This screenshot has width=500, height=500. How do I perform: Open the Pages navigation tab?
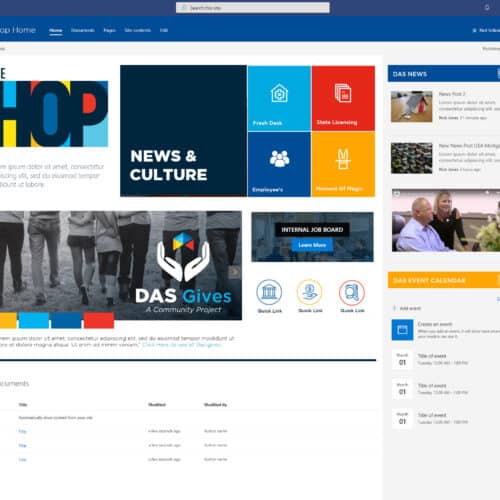109,30
